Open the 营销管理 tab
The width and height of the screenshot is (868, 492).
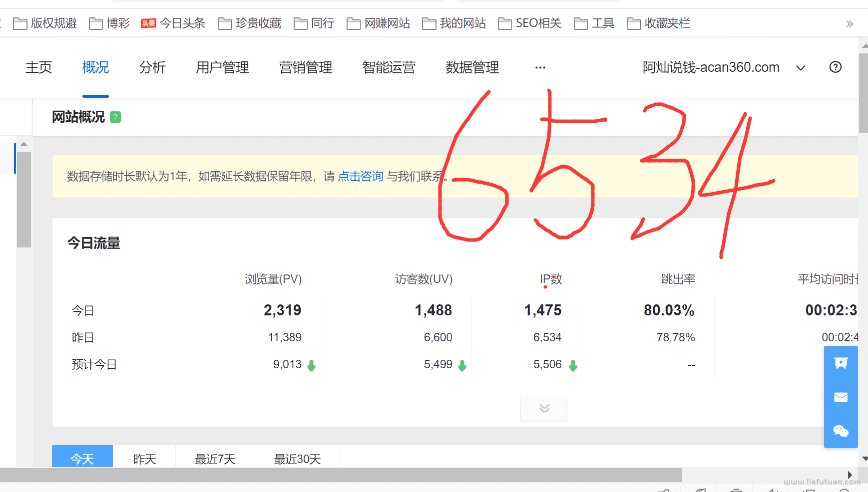(306, 67)
